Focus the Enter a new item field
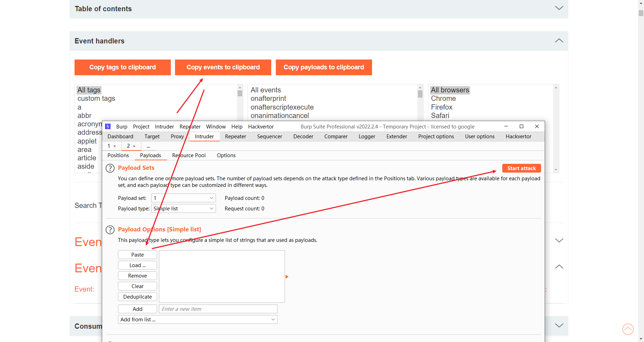The height and width of the screenshot is (342, 644). click(x=218, y=309)
